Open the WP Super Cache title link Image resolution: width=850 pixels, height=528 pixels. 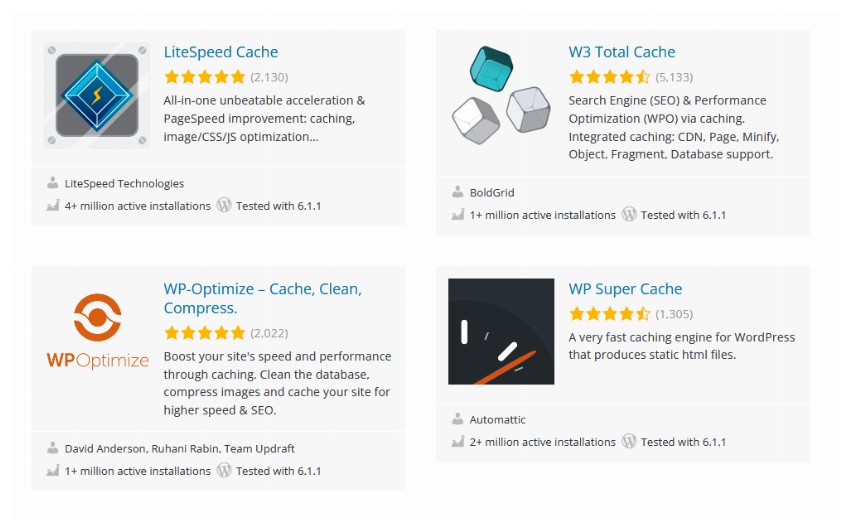625,289
